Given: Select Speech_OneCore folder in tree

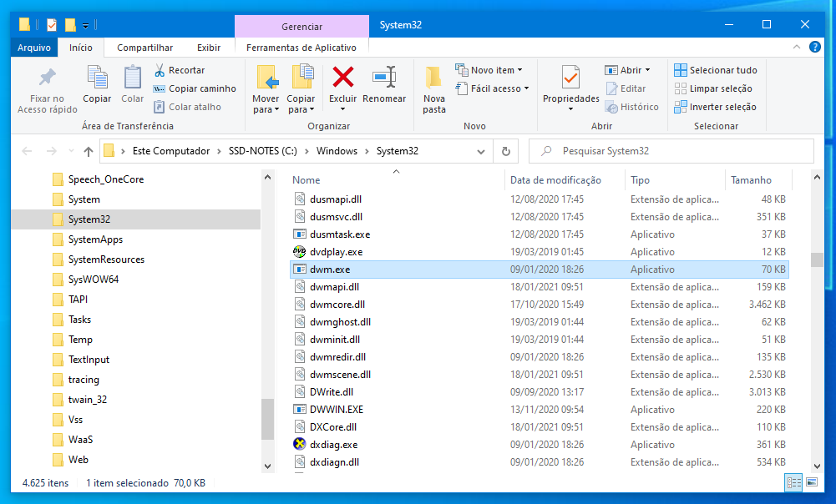Looking at the screenshot, I should [x=106, y=179].
